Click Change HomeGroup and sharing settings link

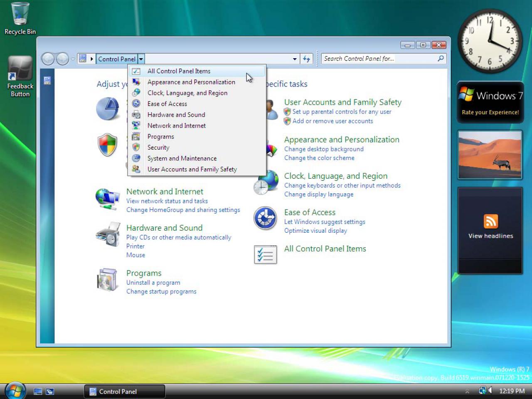[183, 210]
